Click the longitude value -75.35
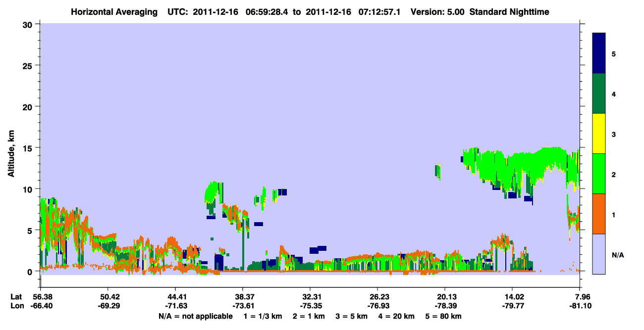 pos(310,306)
